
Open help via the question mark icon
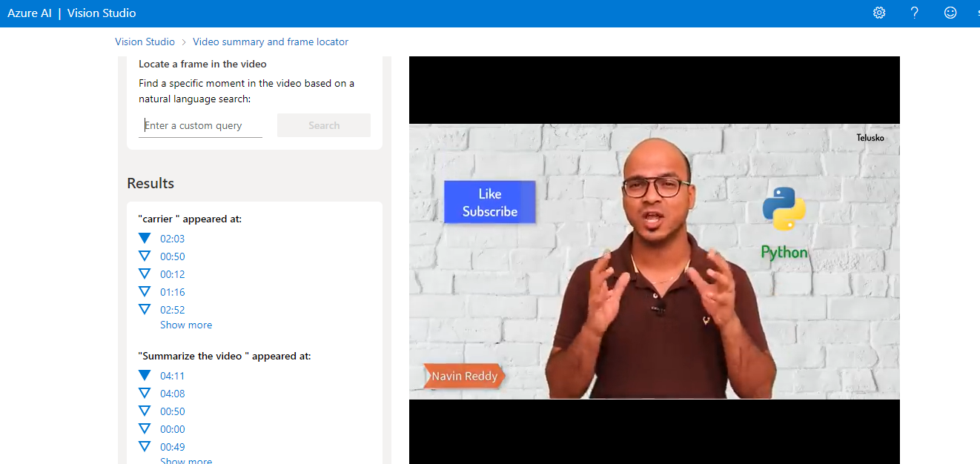[x=915, y=13]
